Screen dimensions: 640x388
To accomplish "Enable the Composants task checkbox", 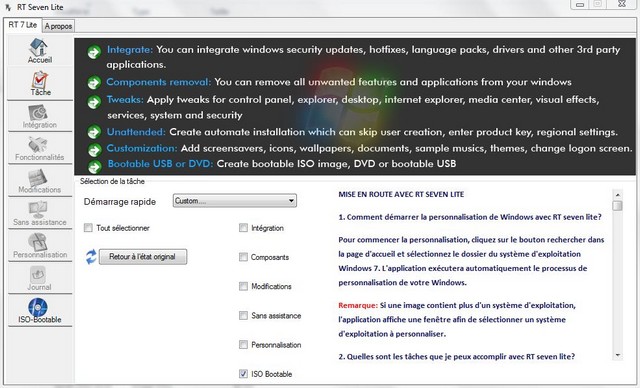I will [x=243, y=257].
